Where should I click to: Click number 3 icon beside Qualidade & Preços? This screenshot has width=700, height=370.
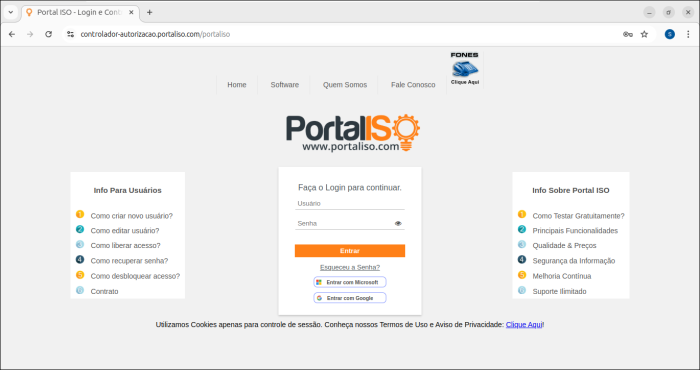point(522,245)
